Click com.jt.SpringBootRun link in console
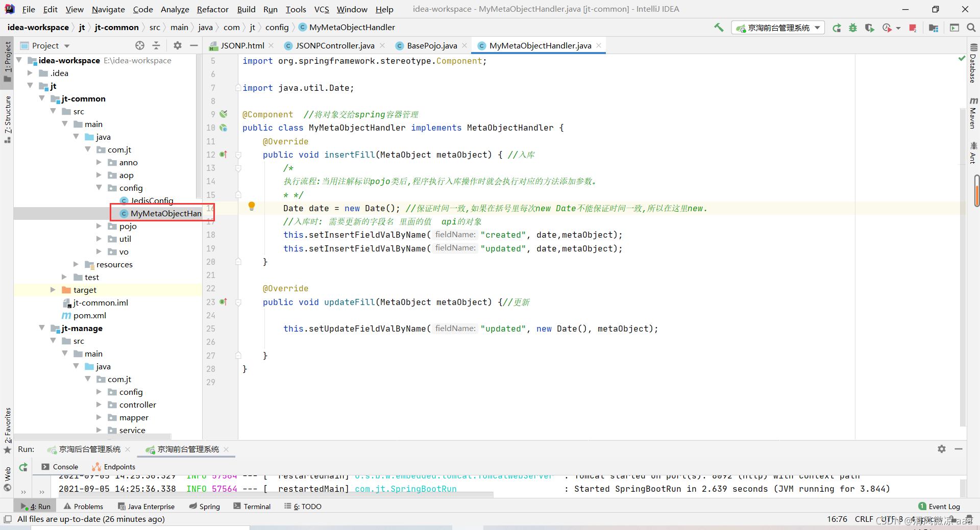The height and width of the screenshot is (530, 980). tap(405, 489)
